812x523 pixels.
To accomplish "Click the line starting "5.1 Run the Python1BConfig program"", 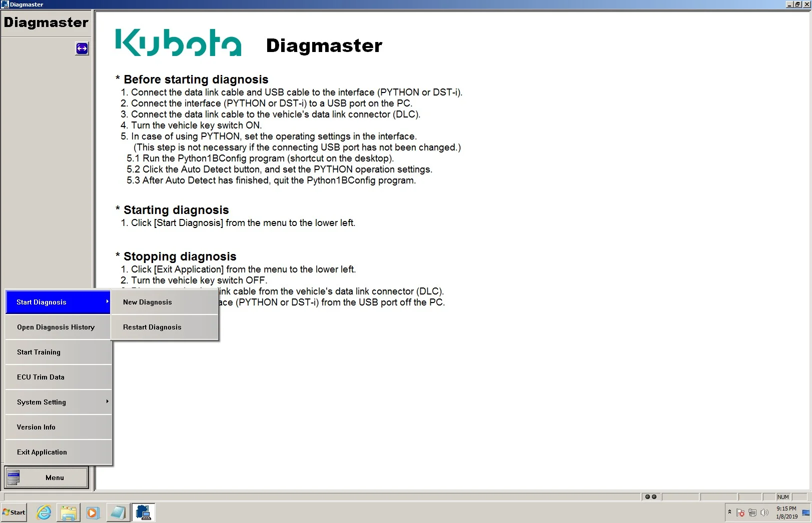I will click(260, 158).
